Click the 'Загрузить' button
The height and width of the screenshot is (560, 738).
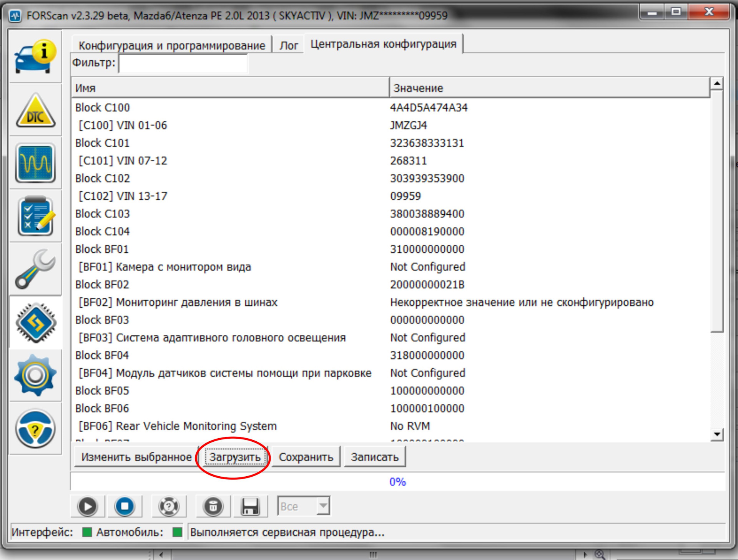(235, 457)
